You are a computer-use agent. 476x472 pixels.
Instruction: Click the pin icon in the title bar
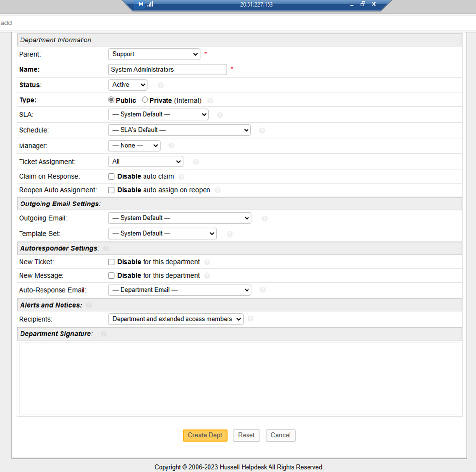point(141,4)
